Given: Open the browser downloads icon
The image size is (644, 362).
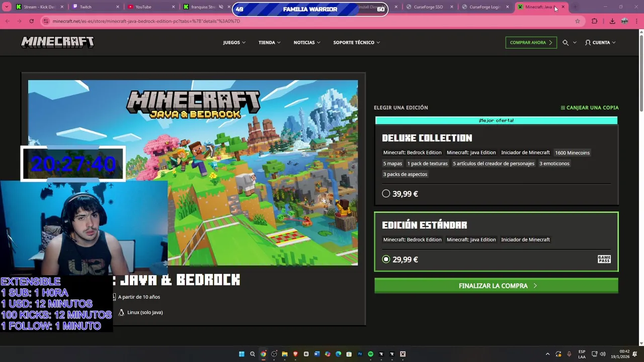Looking at the screenshot, I should pos(612,21).
